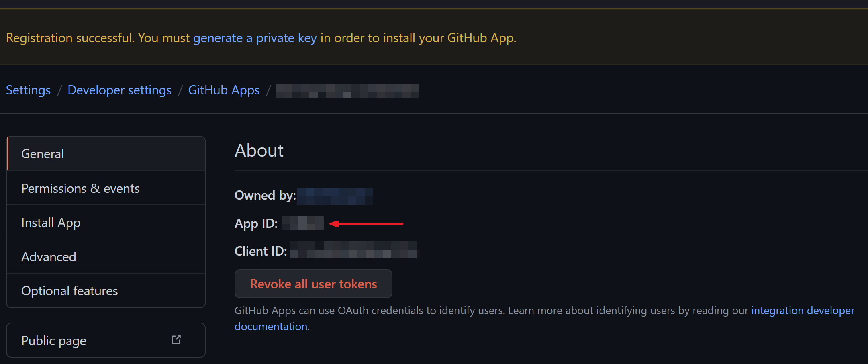The image size is (868, 364).
Task: Open GitHub Apps breadcrumb link
Action: coord(224,90)
